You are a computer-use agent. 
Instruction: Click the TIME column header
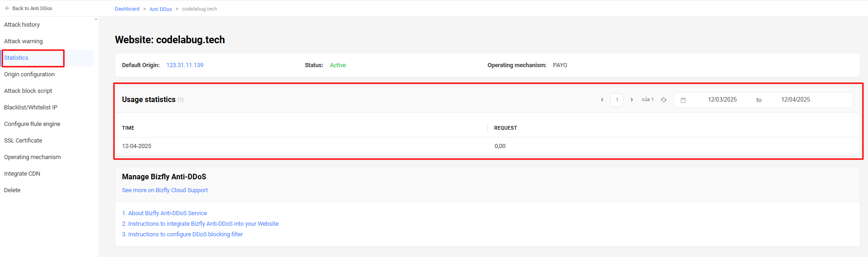click(128, 128)
